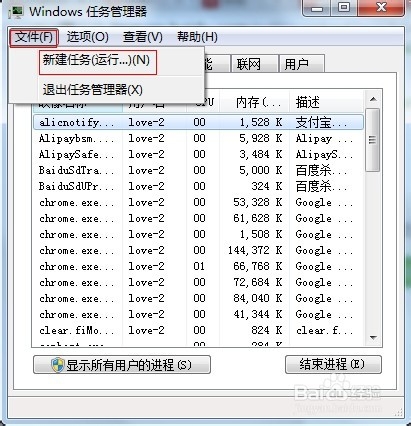The width and height of the screenshot is (411, 426).
Task: Select chrome.exe row using 144,372 K
Action: tap(198, 250)
